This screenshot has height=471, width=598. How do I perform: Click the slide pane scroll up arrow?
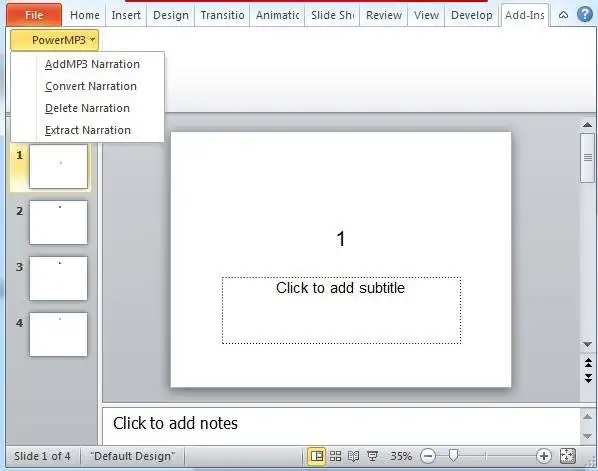(587, 125)
